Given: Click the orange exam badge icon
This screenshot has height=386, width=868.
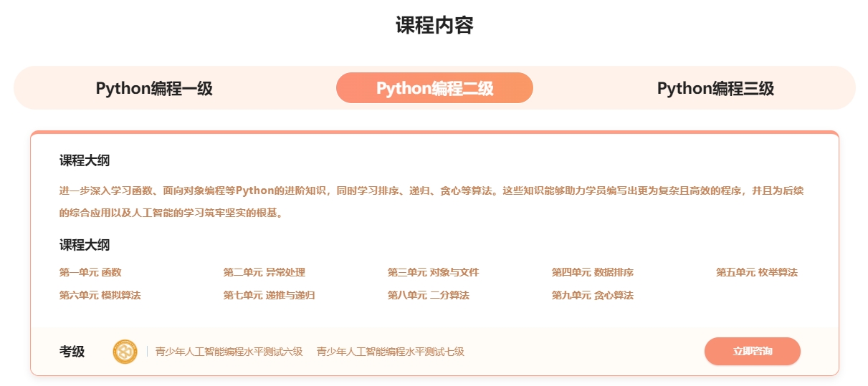Looking at the screenshot, I should [x=125, y=352].
